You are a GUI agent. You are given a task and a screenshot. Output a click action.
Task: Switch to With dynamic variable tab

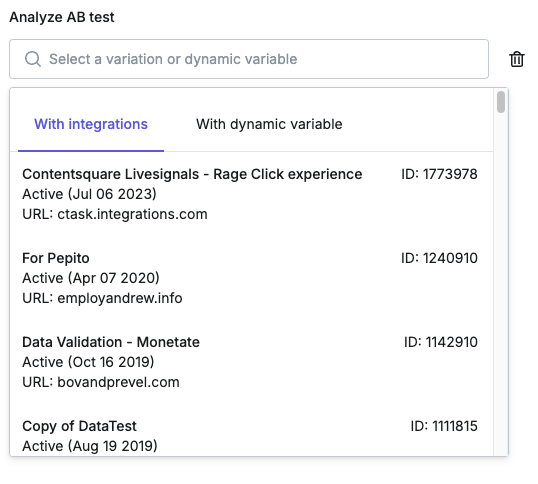269,124
